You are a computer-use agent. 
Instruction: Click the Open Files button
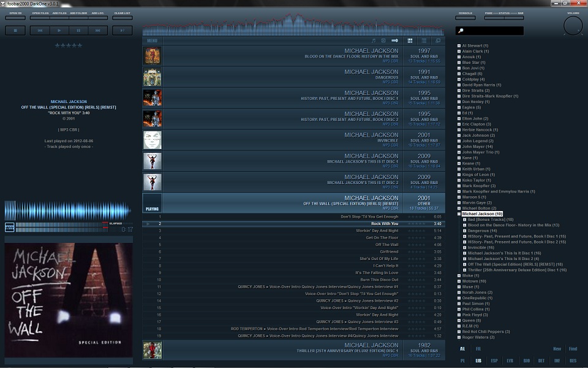(40, 17)
